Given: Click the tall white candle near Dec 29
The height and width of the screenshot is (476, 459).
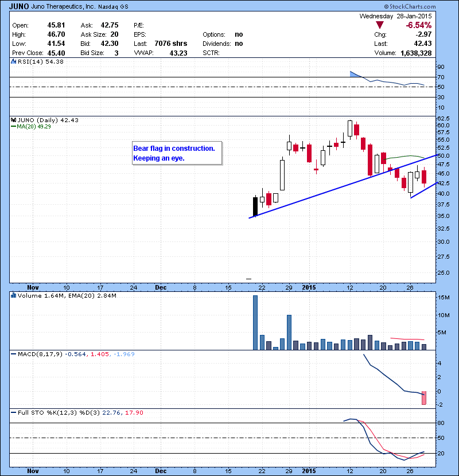Looking at the screenshot, I should [282, 174].
